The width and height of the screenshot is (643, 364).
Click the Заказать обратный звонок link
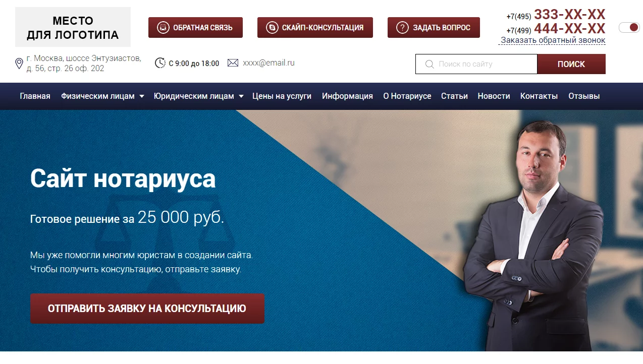(x=553, y=40)
